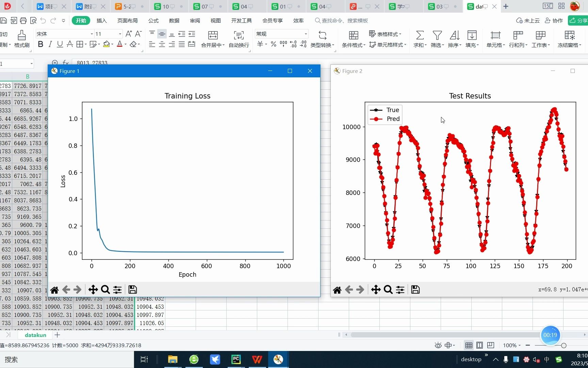Viewport: 588px width, 368px height.
Task: Click the horizontal scrollbar of the spreadsheet
Action: click(446, 335)
